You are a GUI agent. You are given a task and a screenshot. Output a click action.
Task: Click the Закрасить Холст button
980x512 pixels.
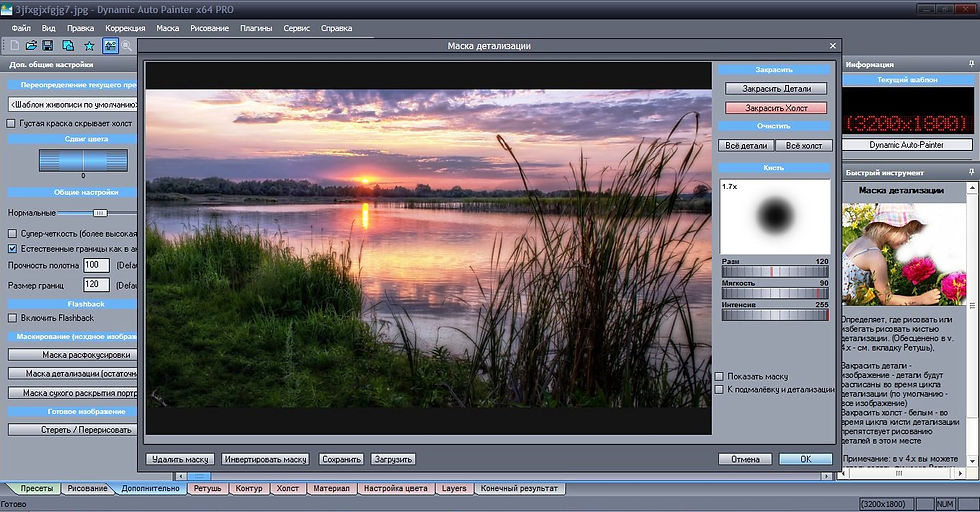coord(776,108)
